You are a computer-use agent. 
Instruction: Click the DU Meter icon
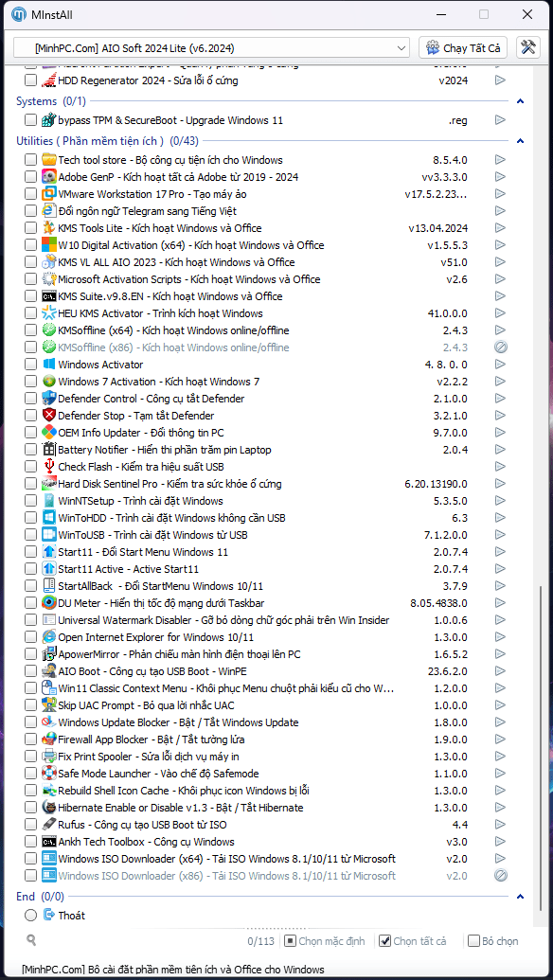pyautogui.click(x=48, y=603)
